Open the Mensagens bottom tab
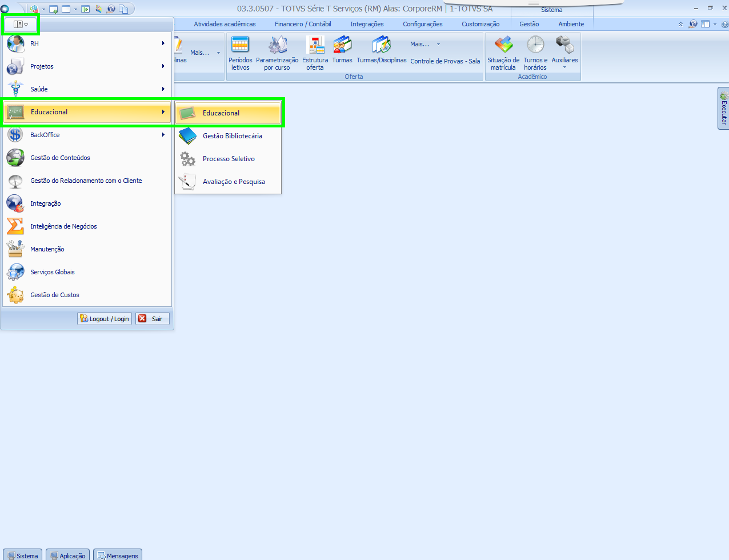The image size is (729, 560). (118, 555)
